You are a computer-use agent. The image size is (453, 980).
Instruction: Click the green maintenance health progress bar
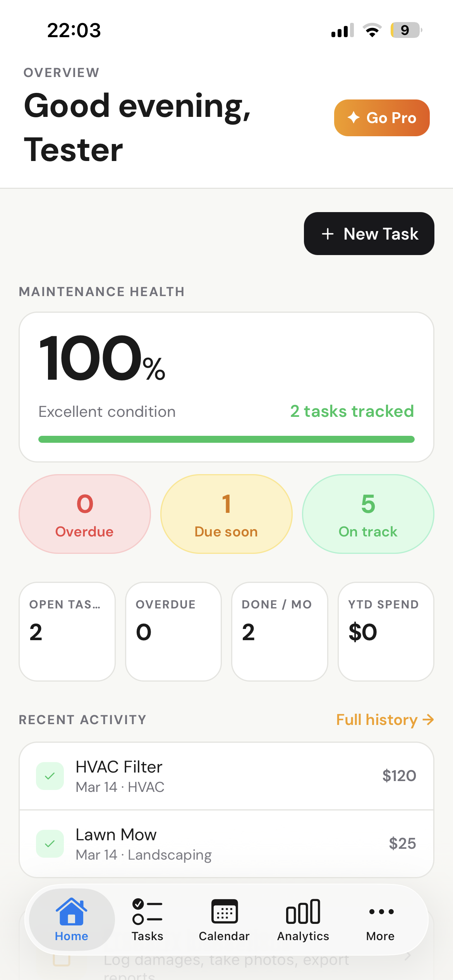[x=226, y=439]
